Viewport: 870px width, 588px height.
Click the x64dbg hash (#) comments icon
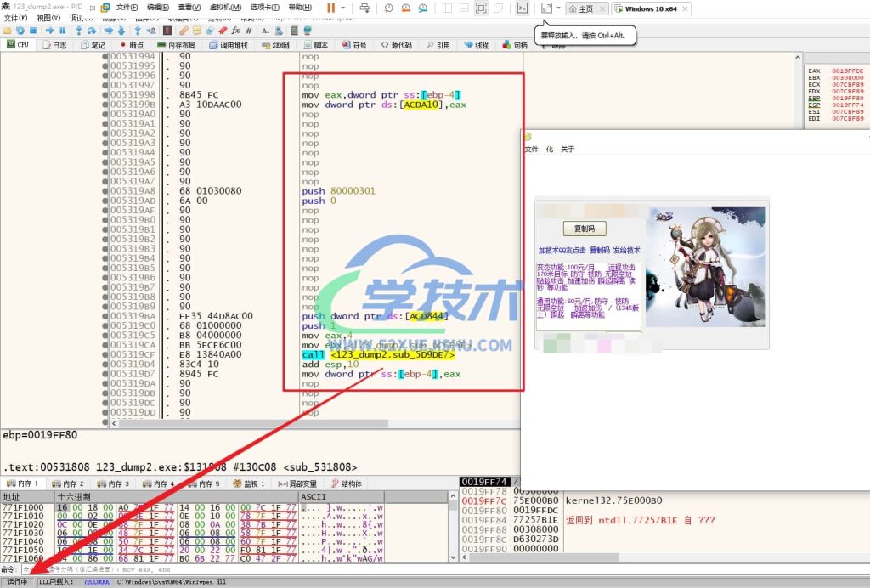tap(249, 31)
